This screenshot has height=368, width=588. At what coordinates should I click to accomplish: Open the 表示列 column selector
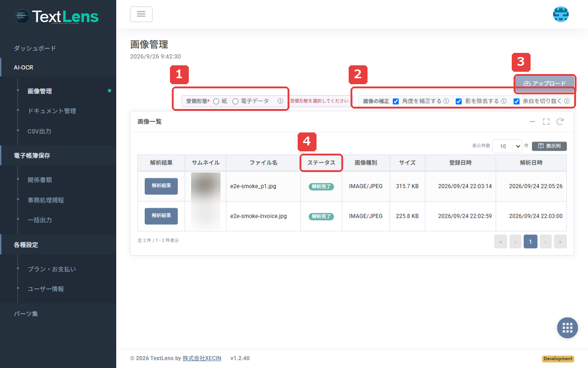(549, 146)
